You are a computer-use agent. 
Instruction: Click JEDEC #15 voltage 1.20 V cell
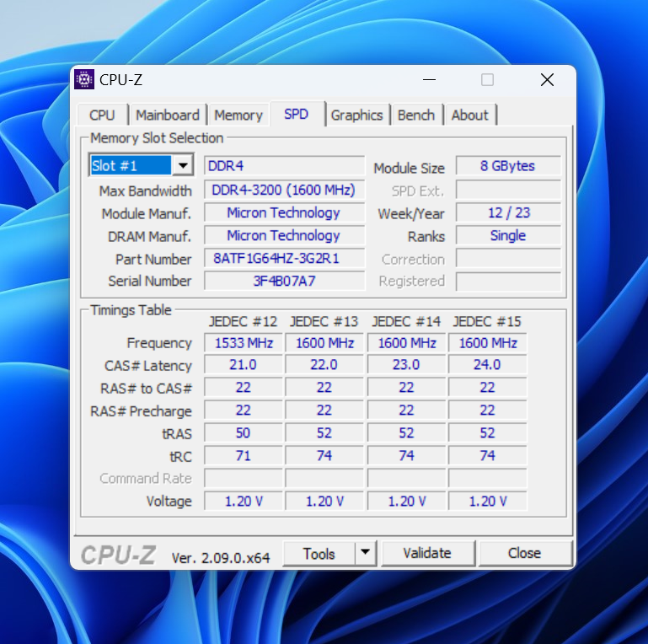[x=488, y=502]
